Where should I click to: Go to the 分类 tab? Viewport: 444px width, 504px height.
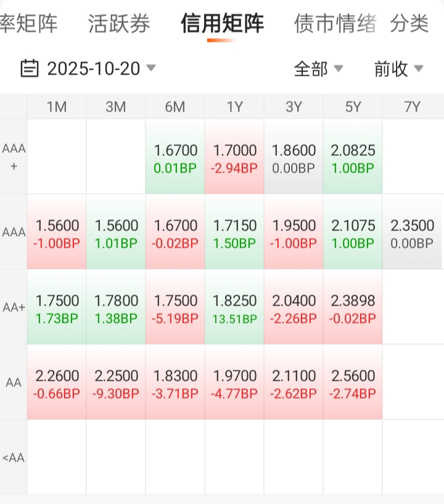[x=409, y=24]
